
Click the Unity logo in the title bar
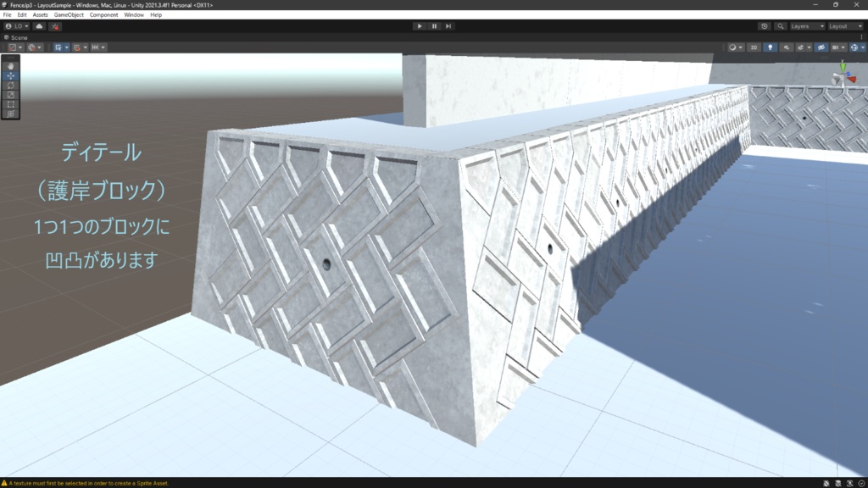click(4, 5)
